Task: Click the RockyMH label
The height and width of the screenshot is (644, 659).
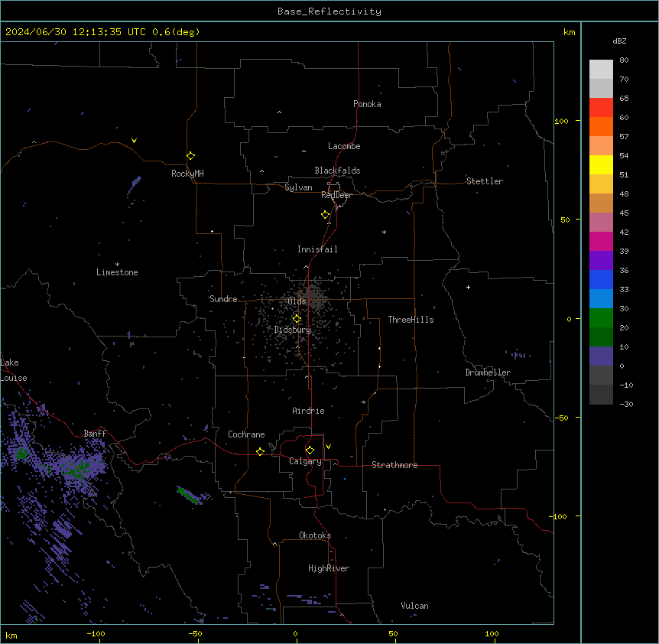Action: click(187, 174)
